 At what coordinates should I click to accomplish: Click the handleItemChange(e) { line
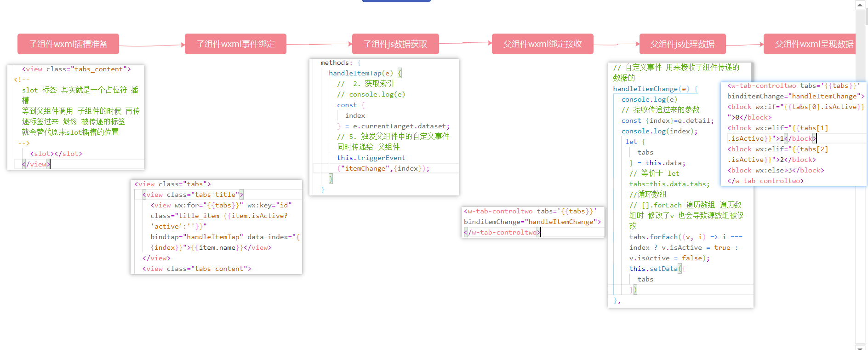point(656,89)
